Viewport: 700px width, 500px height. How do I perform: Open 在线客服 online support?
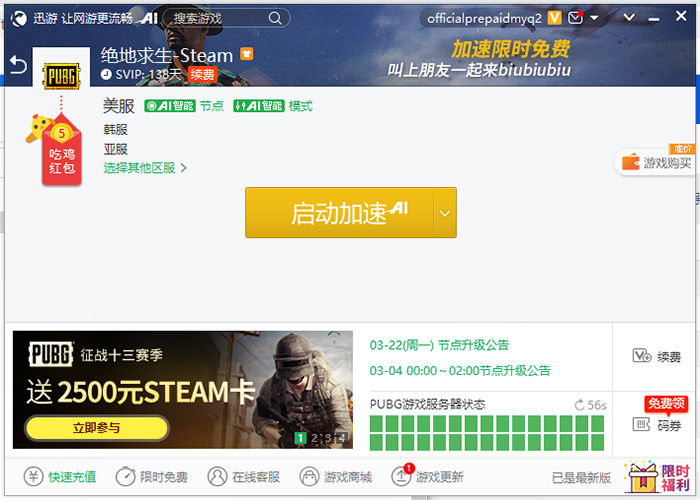point(244,477)
